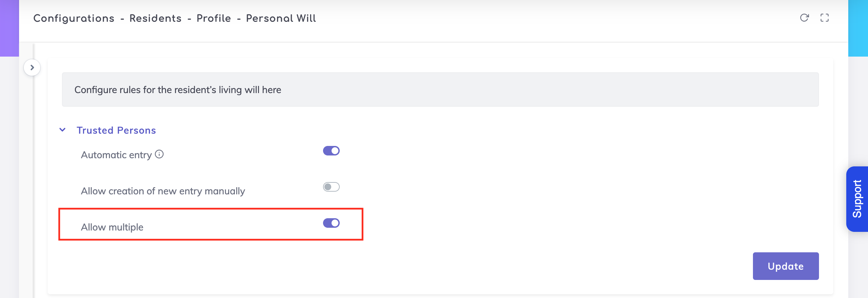Open the sidebar with the round arrow button
The height and width of the screenshot is (298, 868).
(32, 68)
